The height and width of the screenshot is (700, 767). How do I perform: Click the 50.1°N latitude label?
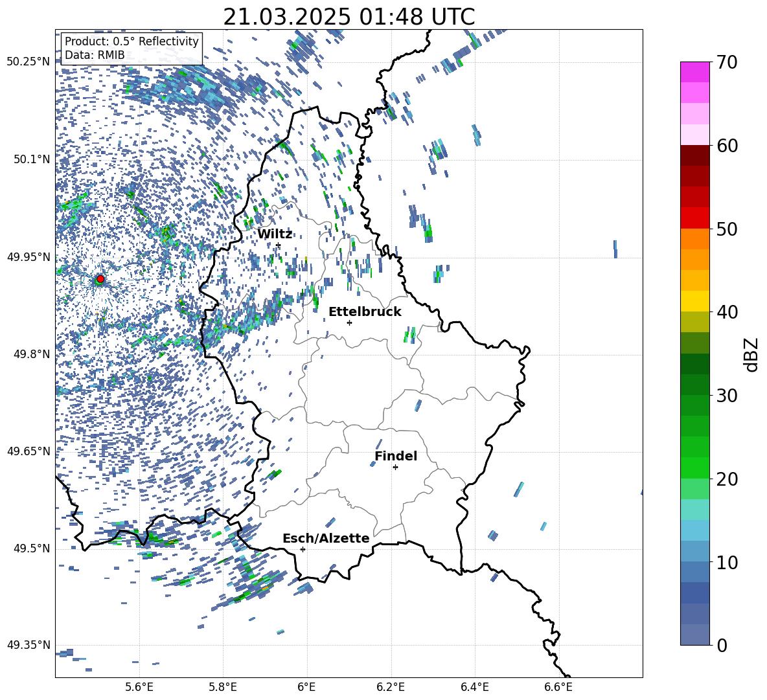[x=32, y=159]
